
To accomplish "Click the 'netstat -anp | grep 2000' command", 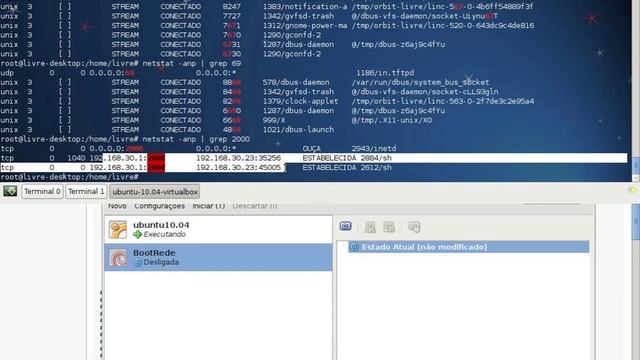I will click(x=196, y=139).
